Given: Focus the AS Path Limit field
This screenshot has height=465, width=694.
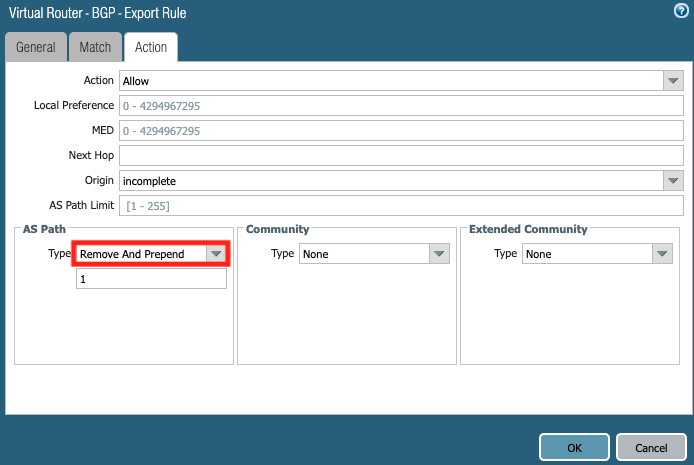Looking at the screenshot, I should tap(401, 206).
